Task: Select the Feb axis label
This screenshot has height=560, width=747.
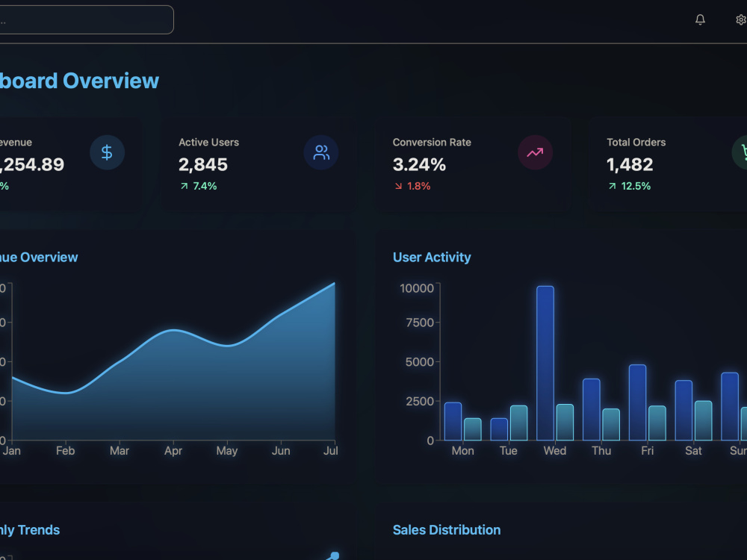Action: [65, 451]
